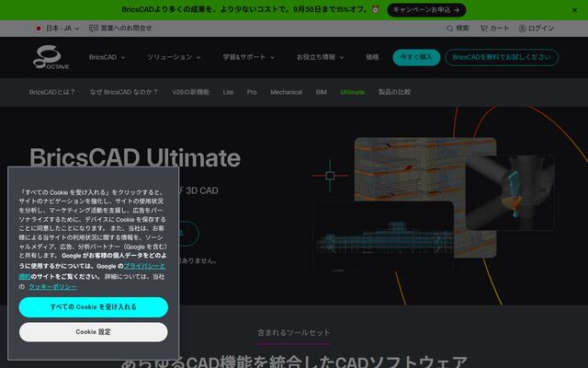This screenshot has height=368, width=588.
Task: Select the 含まれるツールセット tab
Action: point(294,333)
